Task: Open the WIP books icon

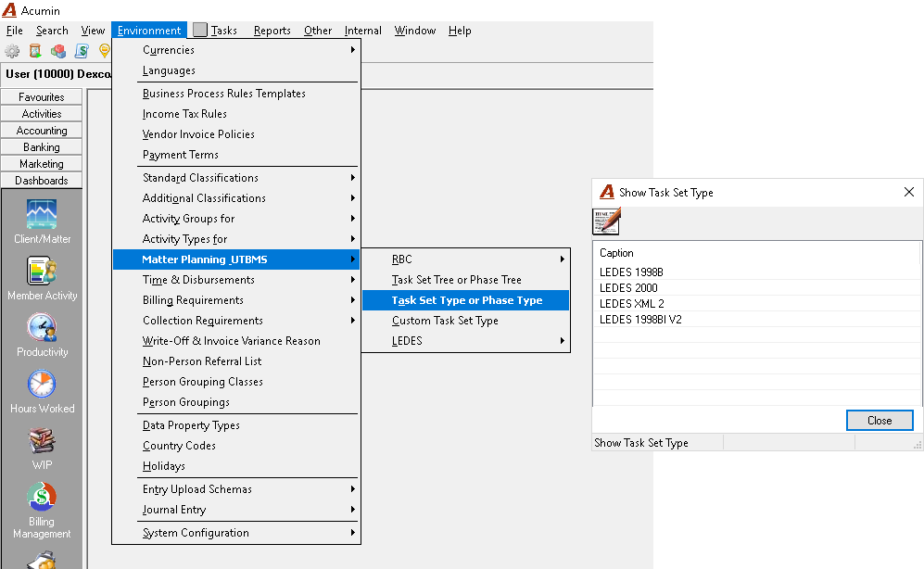Action: pos(42,440)
